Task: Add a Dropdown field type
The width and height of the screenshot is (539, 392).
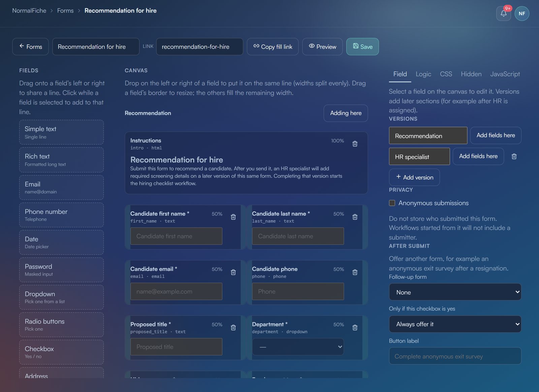Action: tap(61, 297)
